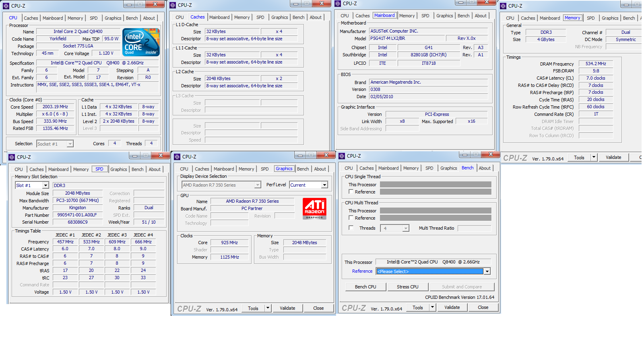Select CPU tab in the Bench window
644x362 pixels.
[349, 168]
